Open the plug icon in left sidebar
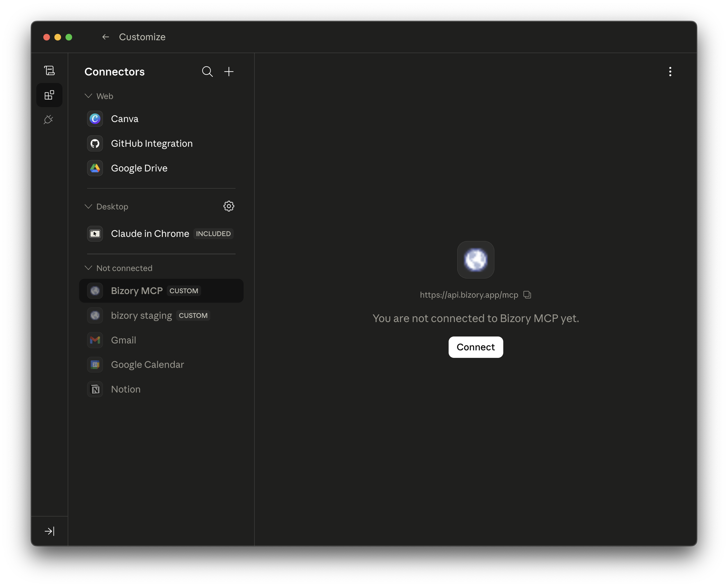 49,119
